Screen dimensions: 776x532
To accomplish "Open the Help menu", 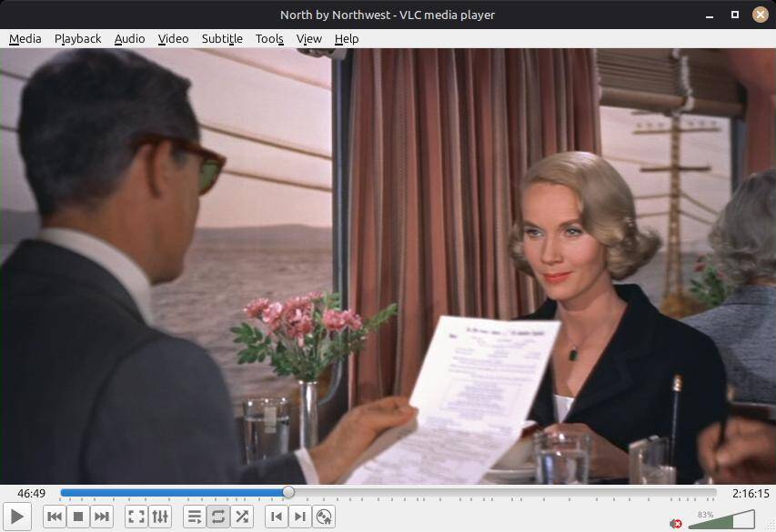I will pyautogui.click(x=347, y=38).
